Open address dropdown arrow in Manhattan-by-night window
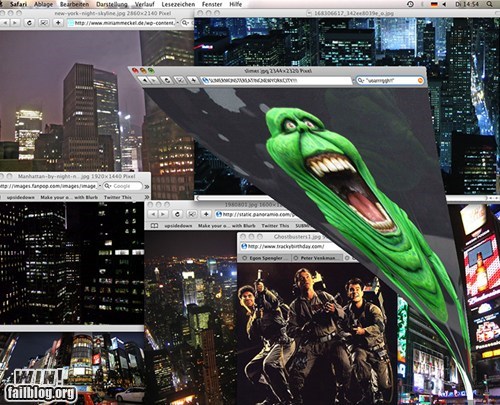500x405 pixels. [99, 186]
